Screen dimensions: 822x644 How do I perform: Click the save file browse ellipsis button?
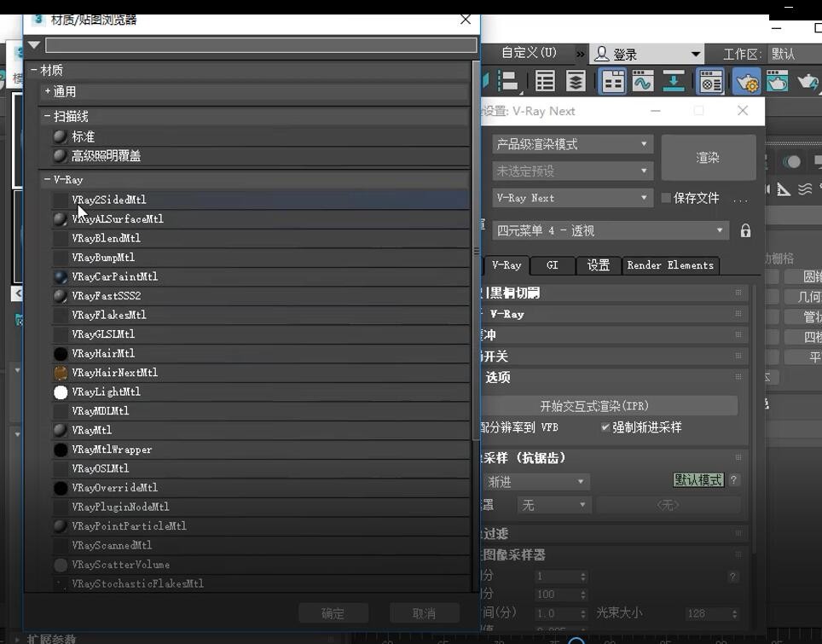pyautogui.click(x=740, y=200)
